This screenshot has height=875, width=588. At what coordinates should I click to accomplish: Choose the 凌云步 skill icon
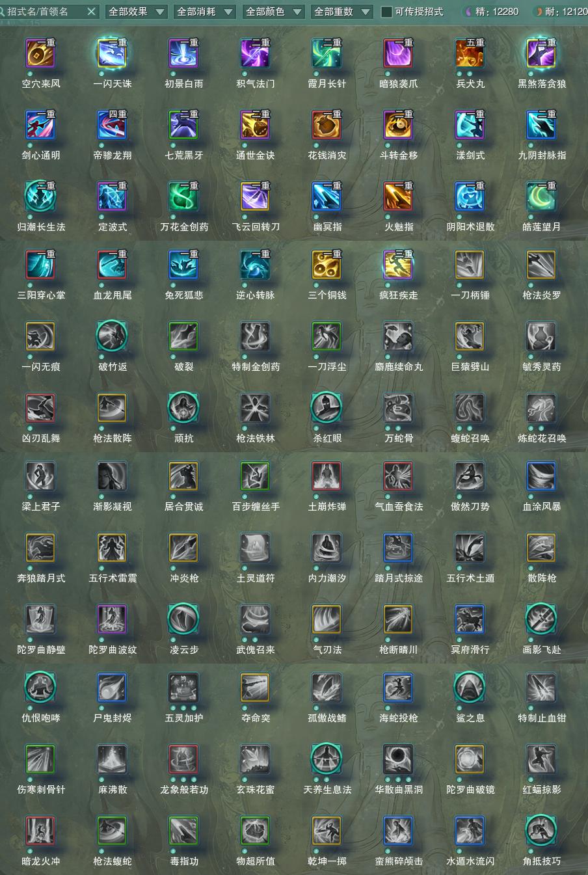(x=183, y=620)
